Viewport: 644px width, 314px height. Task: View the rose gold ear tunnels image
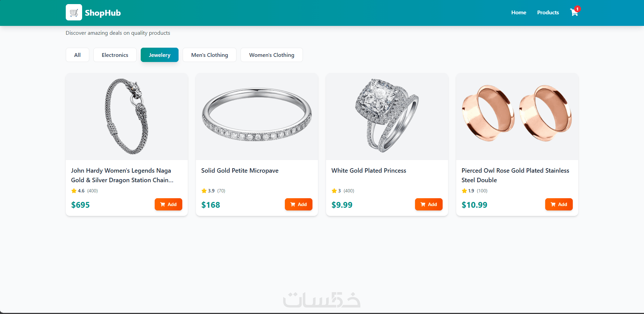click(x=517, y=116)
